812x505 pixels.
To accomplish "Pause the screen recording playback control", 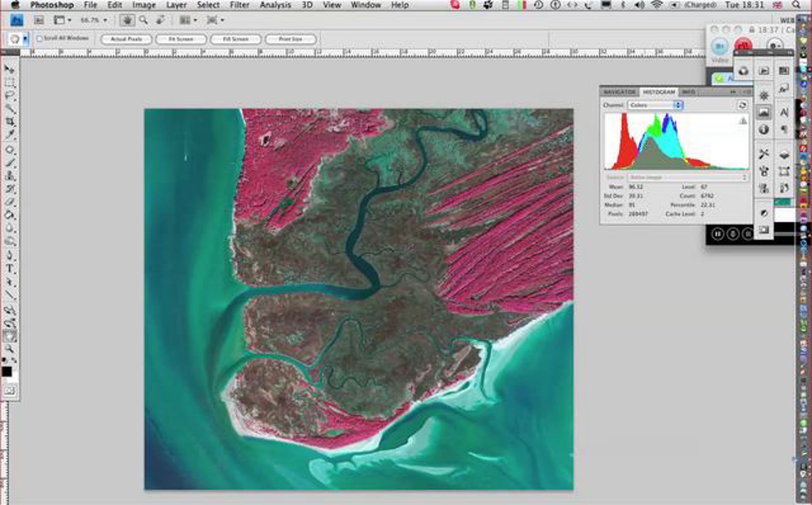I will point(718,234).
